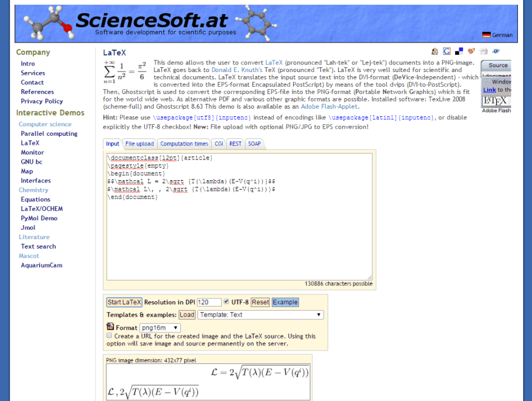Click the text area resize handle corner
This screenshot has width=532, height=401.
369,278
